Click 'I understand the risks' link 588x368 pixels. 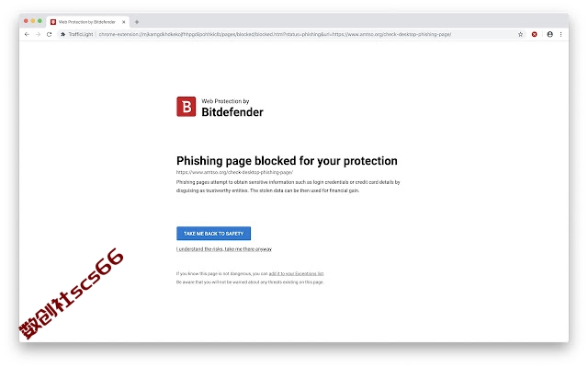[224, 249]
